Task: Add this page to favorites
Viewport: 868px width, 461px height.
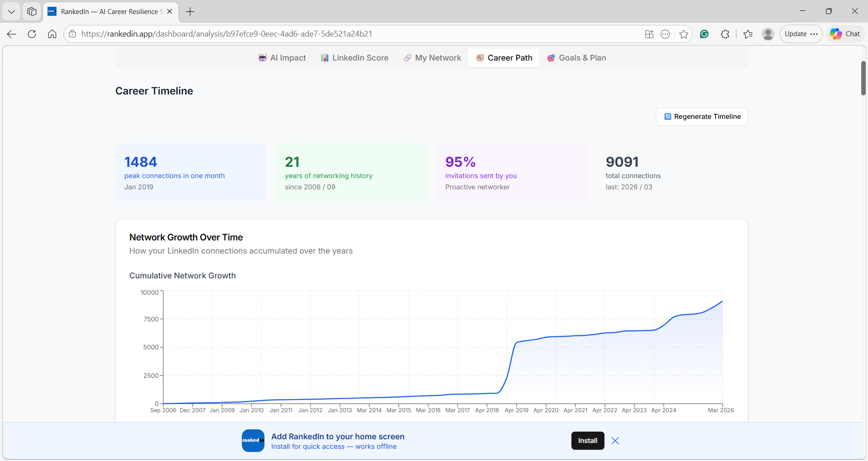Action: 684,34
